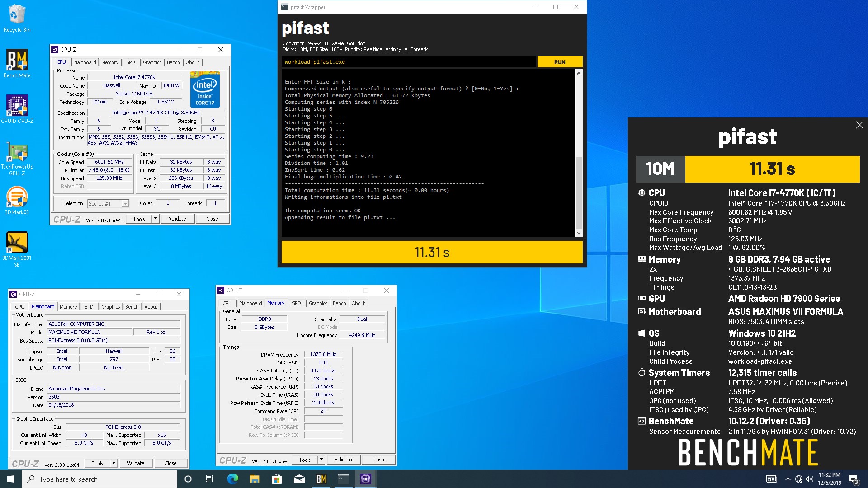The height and width of the screenshot is (488, 868).
Task: Switch to BenchMate on the taskbar
Action: coord(321,479)
